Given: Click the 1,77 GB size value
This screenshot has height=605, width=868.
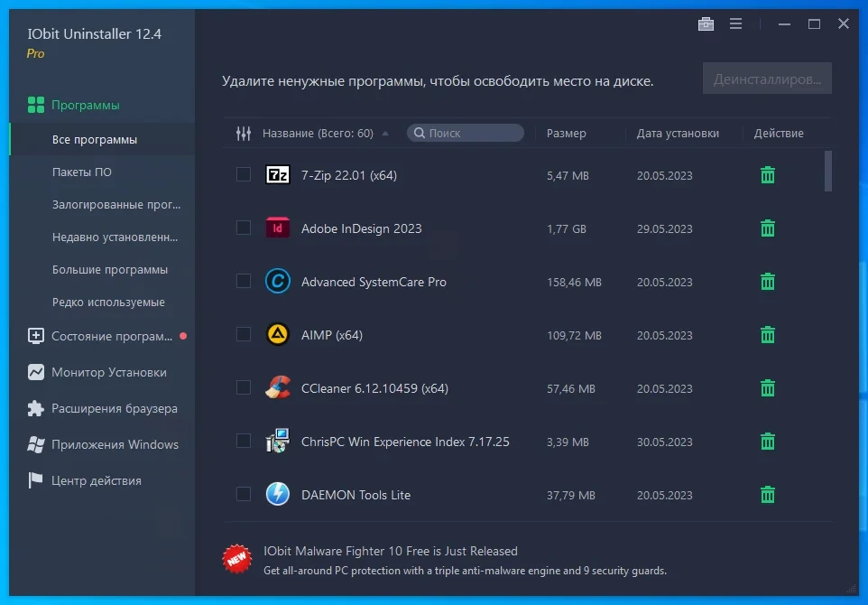Looking at the screenshot, I should pos(567,228).
